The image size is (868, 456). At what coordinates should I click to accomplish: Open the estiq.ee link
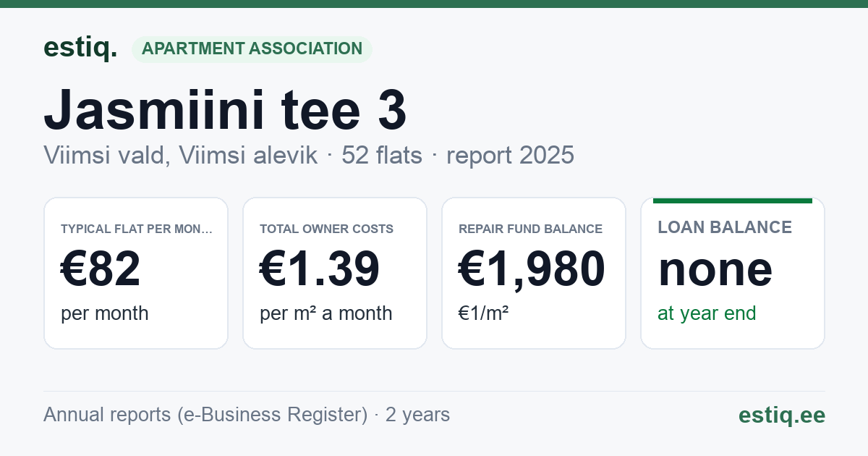click(x=782, y=415)
